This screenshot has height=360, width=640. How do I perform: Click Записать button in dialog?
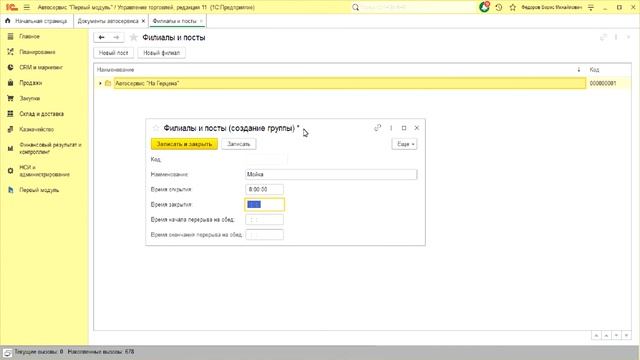pyautogui.click(x=239, y=144)
